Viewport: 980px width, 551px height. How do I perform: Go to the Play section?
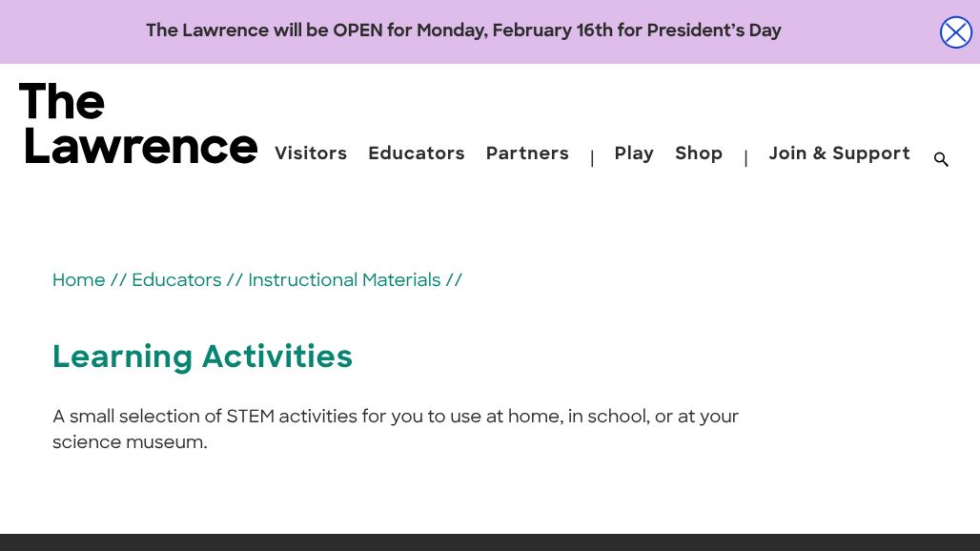tap(634, 153)
